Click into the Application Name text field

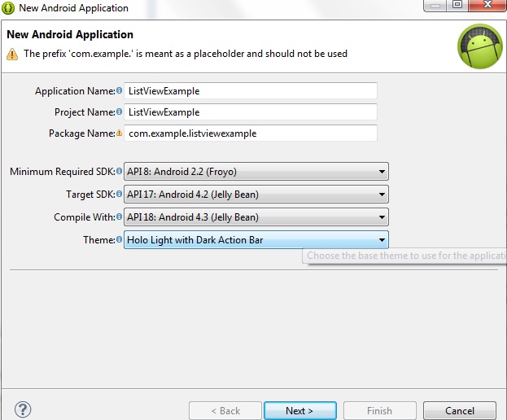251,91
